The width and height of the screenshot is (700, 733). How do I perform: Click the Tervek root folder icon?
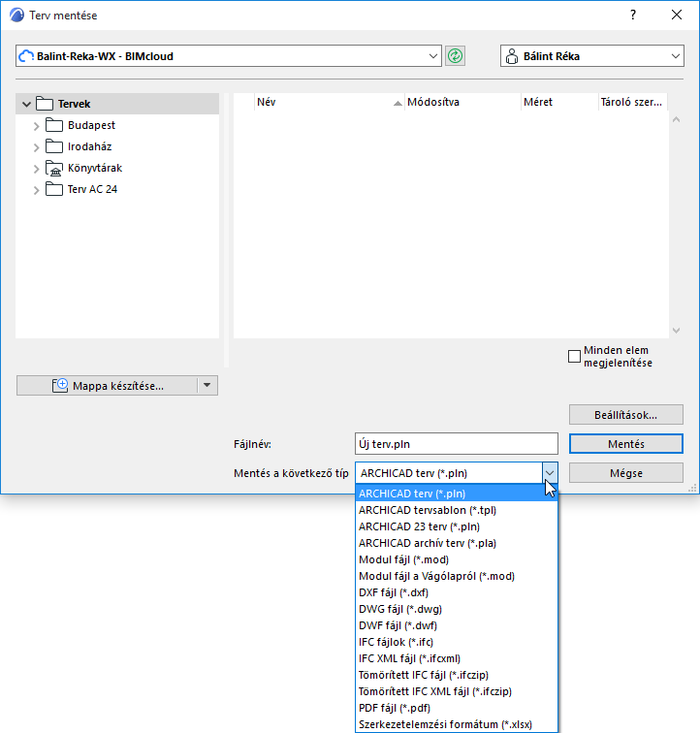pyautogui.click(x=45, y=104)
